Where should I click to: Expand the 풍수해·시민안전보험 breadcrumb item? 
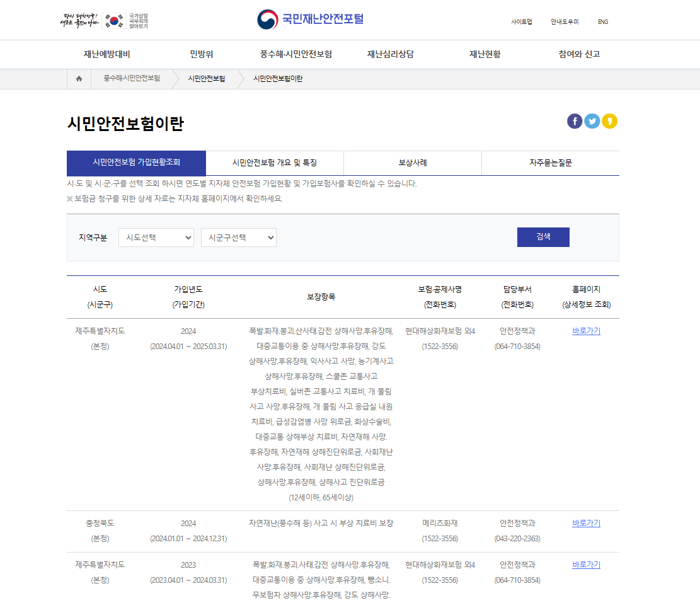click(x=132, y=78)
